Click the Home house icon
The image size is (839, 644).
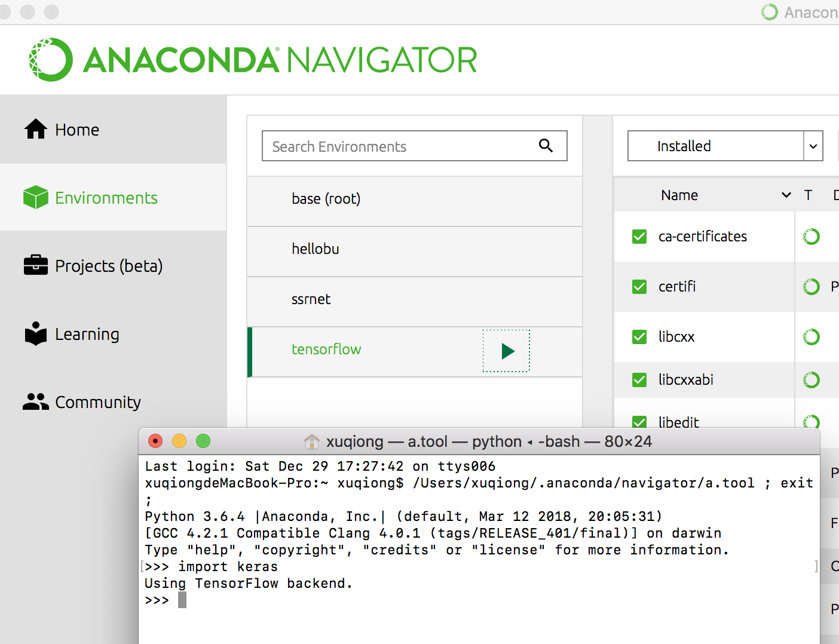[36, 128]
